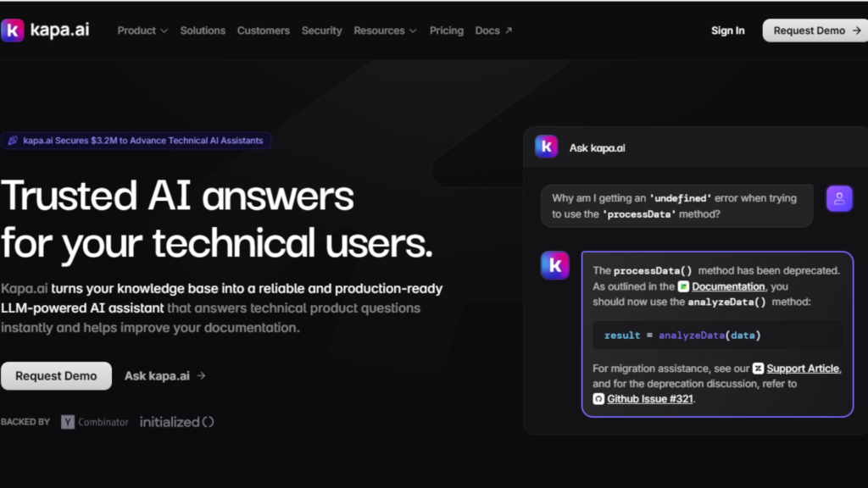The width and height of the screenshot is (868, 488).
Task: Click the Zendesk icon before Support Article
Action: [758, 369]
